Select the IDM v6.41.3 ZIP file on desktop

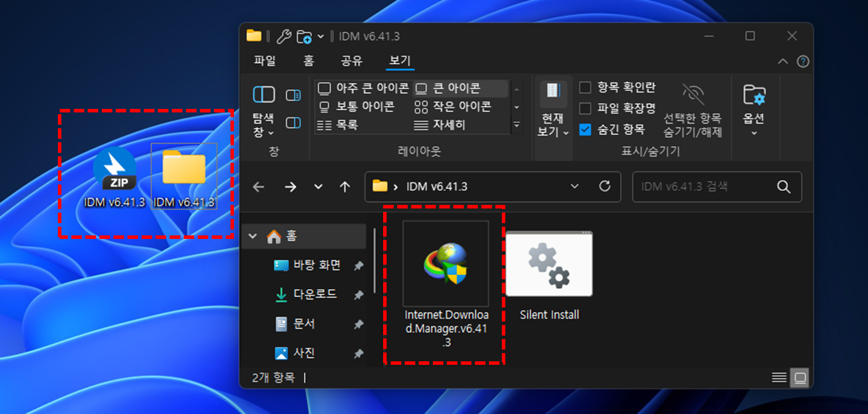point(115,177)
